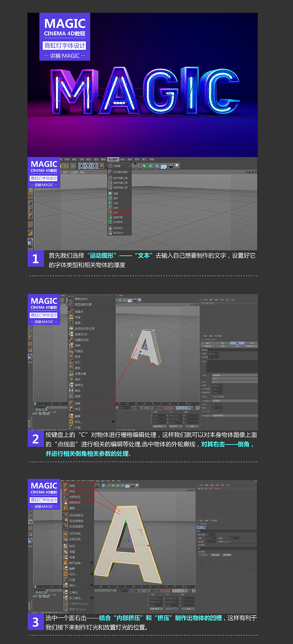Select 沿法线移动 in step 3 menu
Viewport: 293px width, 644px height.
click(78, 515)
